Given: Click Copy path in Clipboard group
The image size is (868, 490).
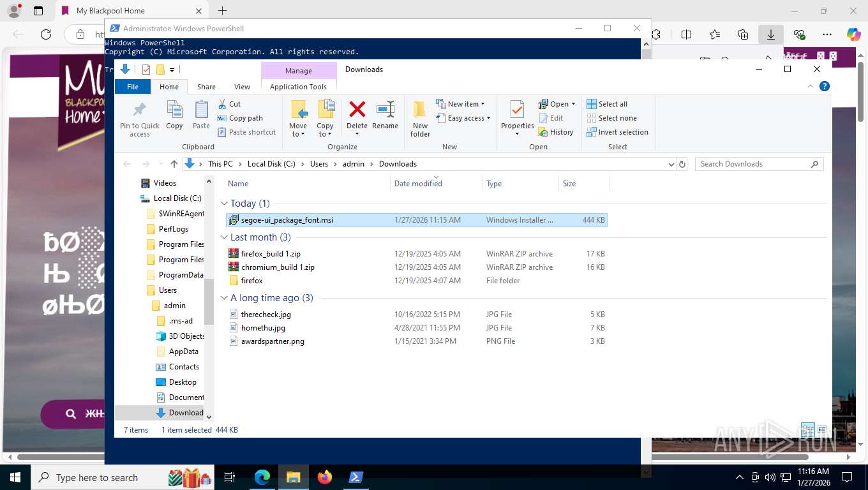Looking at the screenshot, I should pos(240,118).
